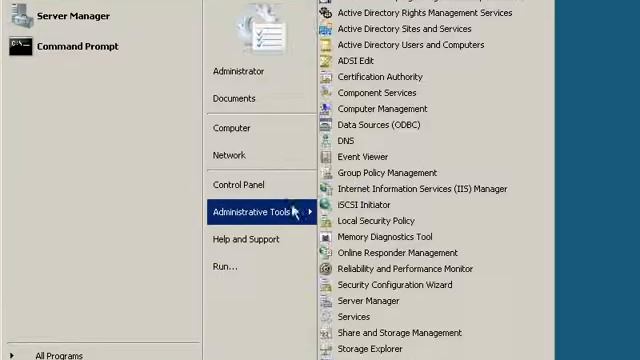Image resolution: width=640 pixels, height=360 pixels.
Task: Choose the Certification Authority label
Action: click(x=380, y=77)
